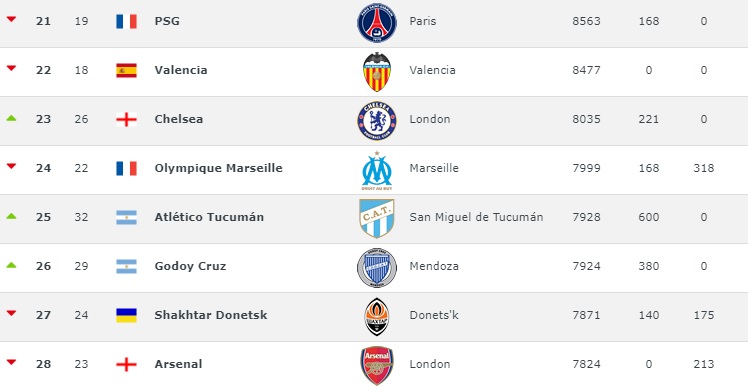Open the Olympique Marseille team link
Image resolution: width=748 pixels, height=386 pixels.
(x=218, y=168)
